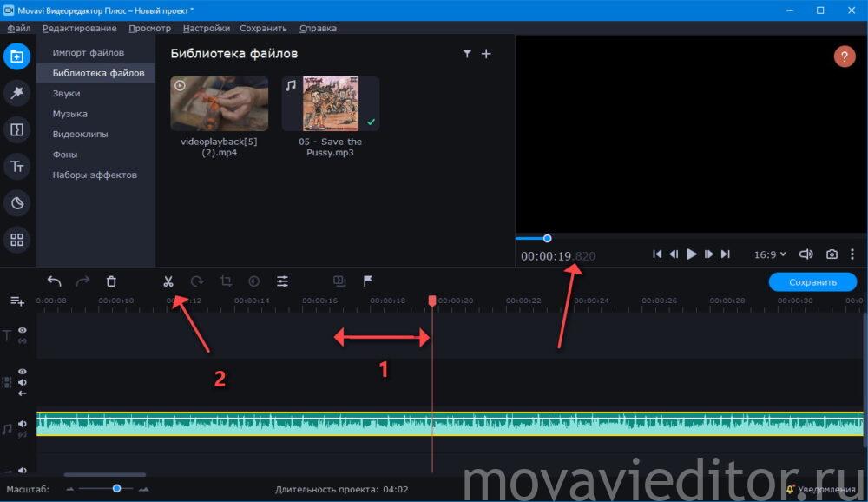
Task: Select Звуки category
Action: (x=67, y=94)
